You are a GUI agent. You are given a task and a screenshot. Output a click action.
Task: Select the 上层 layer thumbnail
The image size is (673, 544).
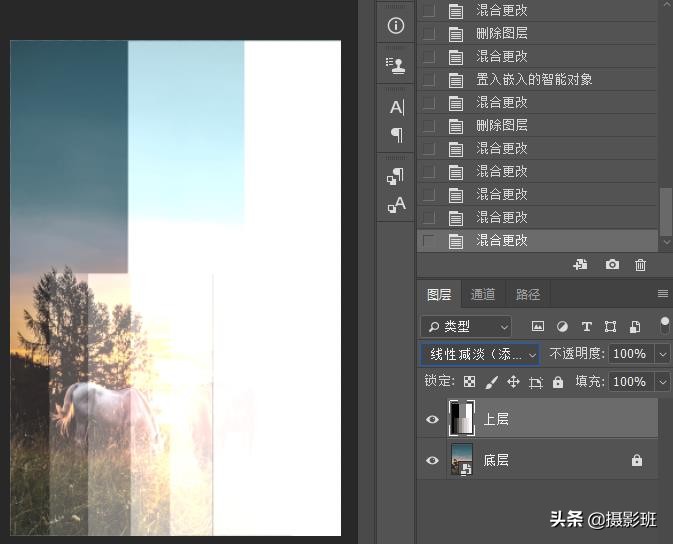[462, 418]
